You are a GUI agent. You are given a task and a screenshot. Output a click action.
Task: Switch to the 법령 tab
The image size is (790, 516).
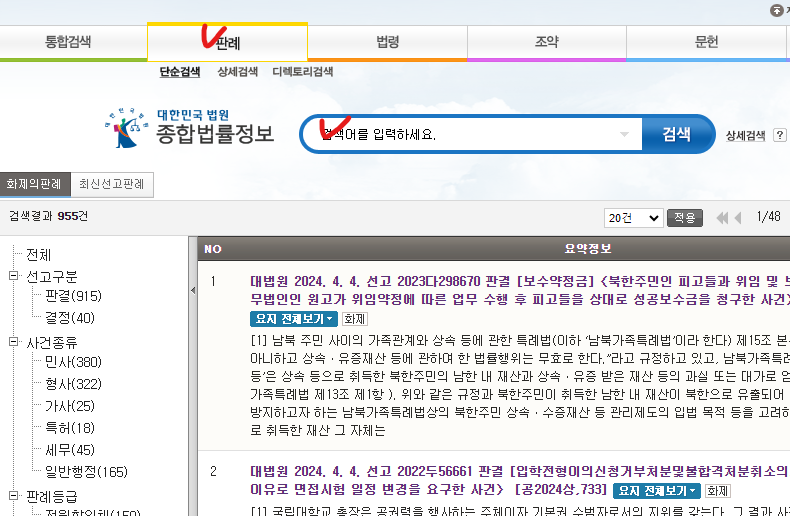coord(387,42)
